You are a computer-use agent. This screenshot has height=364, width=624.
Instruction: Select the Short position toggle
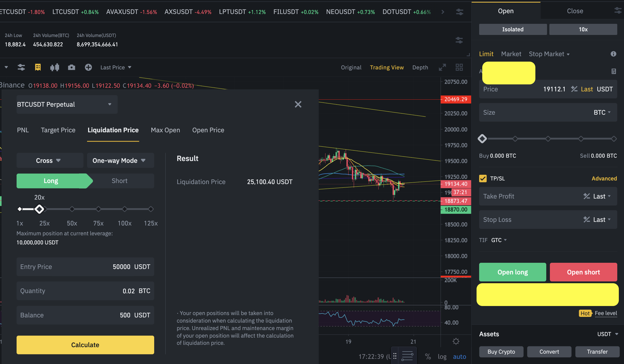click(x=119, y=181)
